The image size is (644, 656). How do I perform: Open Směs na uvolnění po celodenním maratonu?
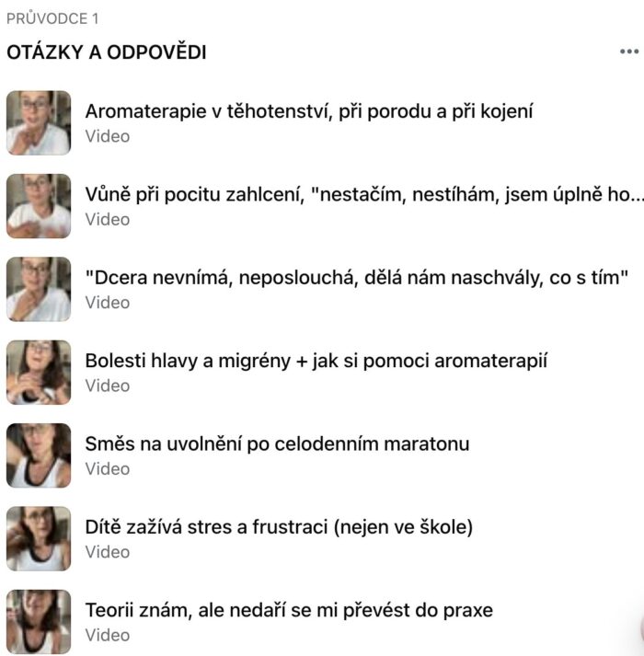tap(277, 443)
